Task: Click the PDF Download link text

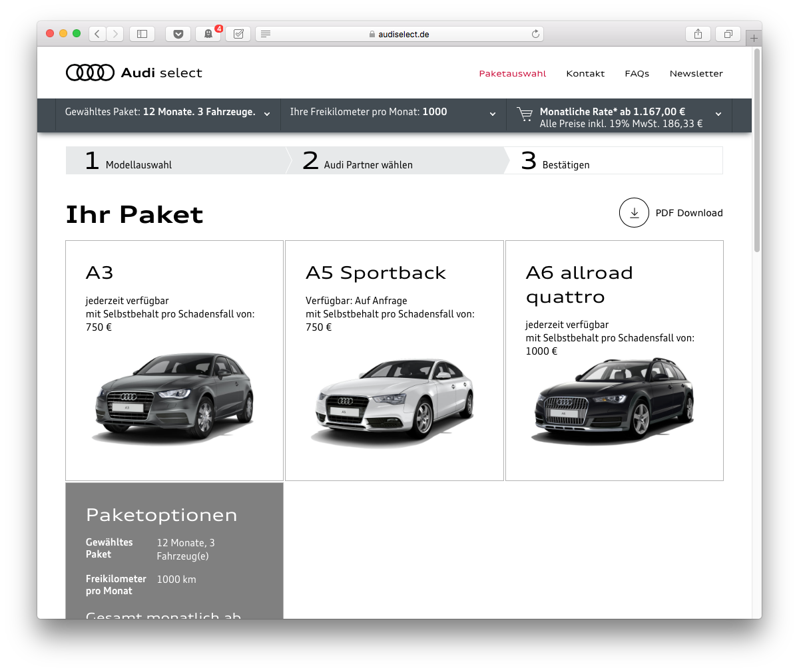Action: (x=689, y=213)
